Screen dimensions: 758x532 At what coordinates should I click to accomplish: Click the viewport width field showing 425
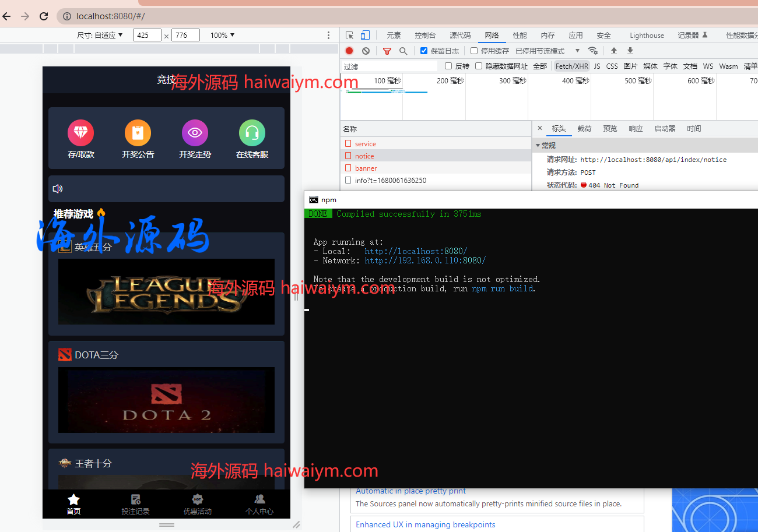[147, 36]
